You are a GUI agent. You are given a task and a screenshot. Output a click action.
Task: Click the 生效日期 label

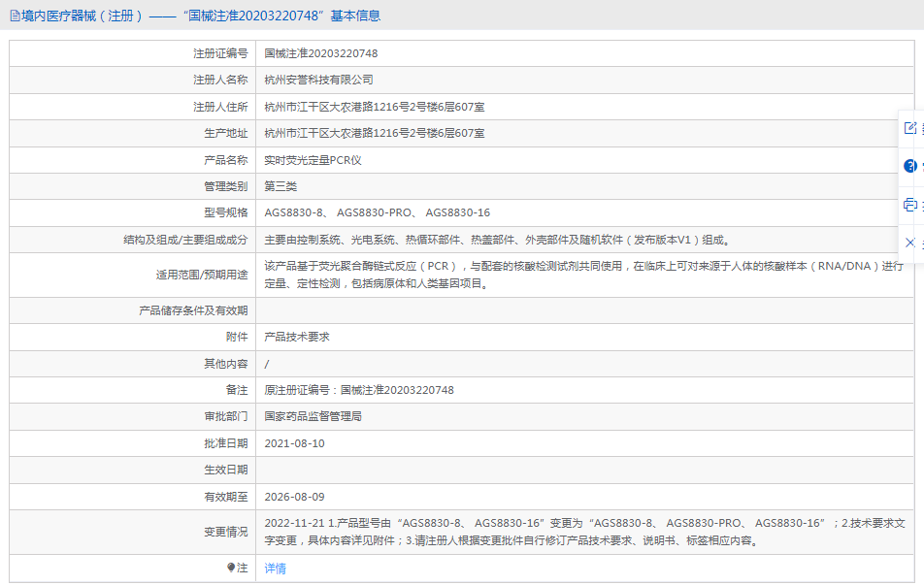click(x=226, y=471)
